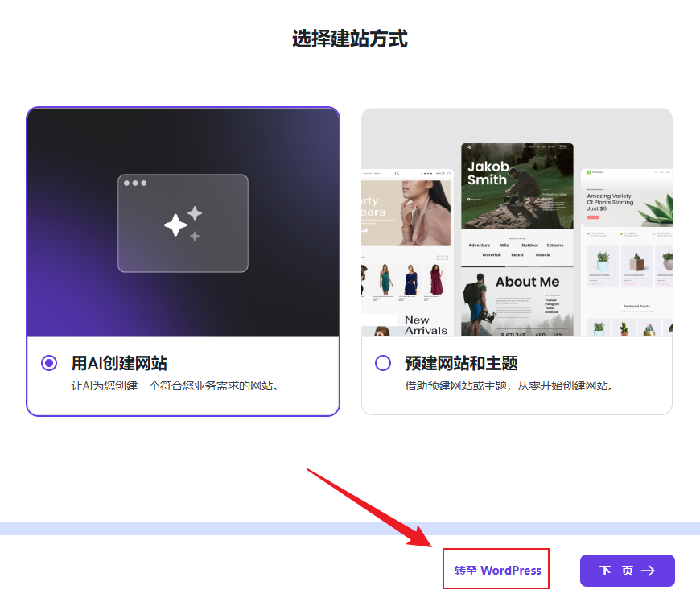Click the light blue progress bar
This screenshot has height=598, width=700.
350,528
